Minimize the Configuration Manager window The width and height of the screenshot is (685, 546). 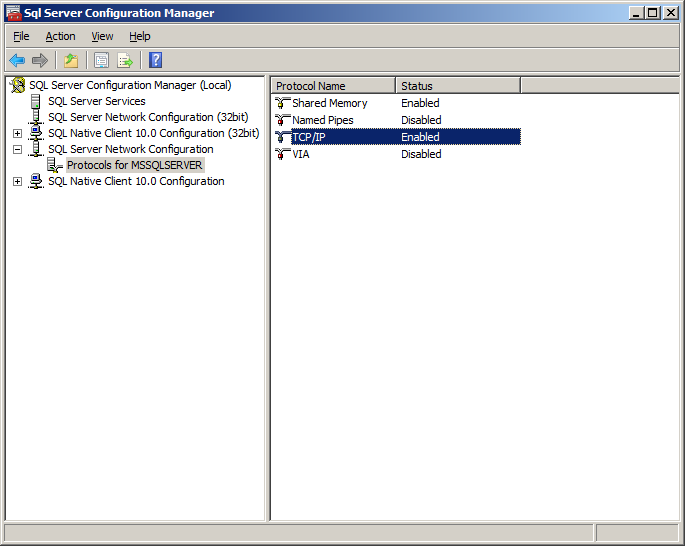tap(636, 13)
